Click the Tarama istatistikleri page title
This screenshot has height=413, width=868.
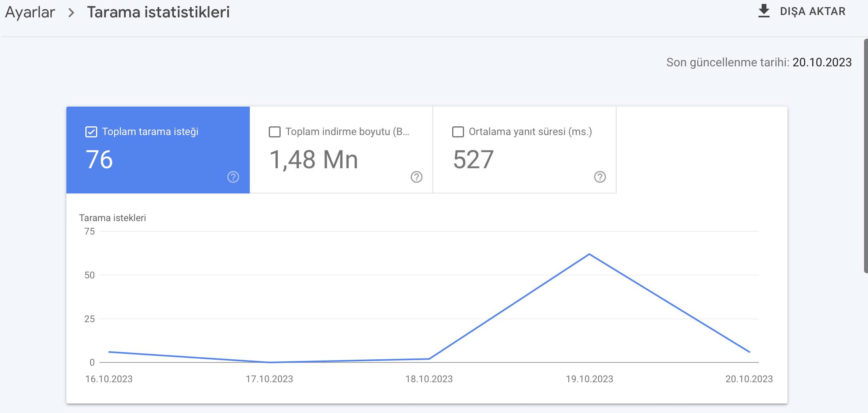[x=159, y=12]
